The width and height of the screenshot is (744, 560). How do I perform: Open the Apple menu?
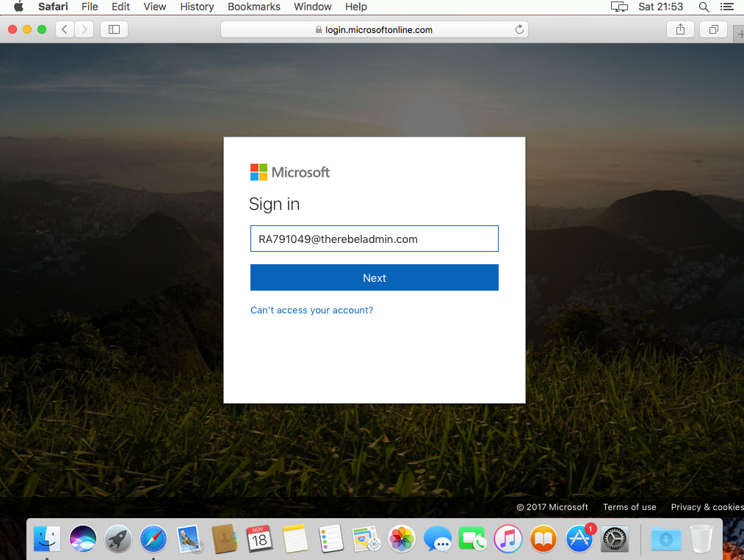[x=18, y=7]
